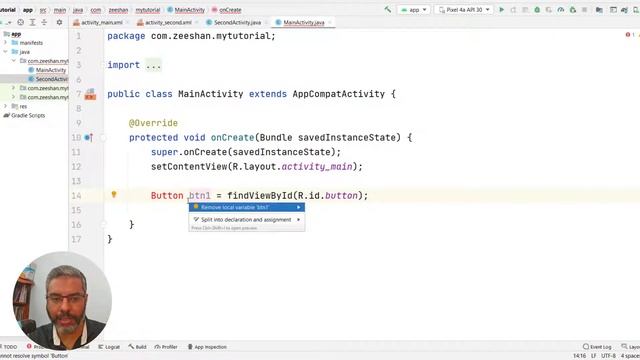Click the UTF-8 encoding in status bar
Viewport: 640px width, 360px height.
[608, 356]
